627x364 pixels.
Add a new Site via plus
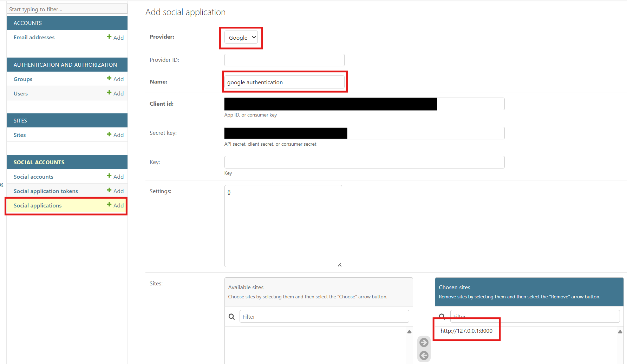click(115, 135)
